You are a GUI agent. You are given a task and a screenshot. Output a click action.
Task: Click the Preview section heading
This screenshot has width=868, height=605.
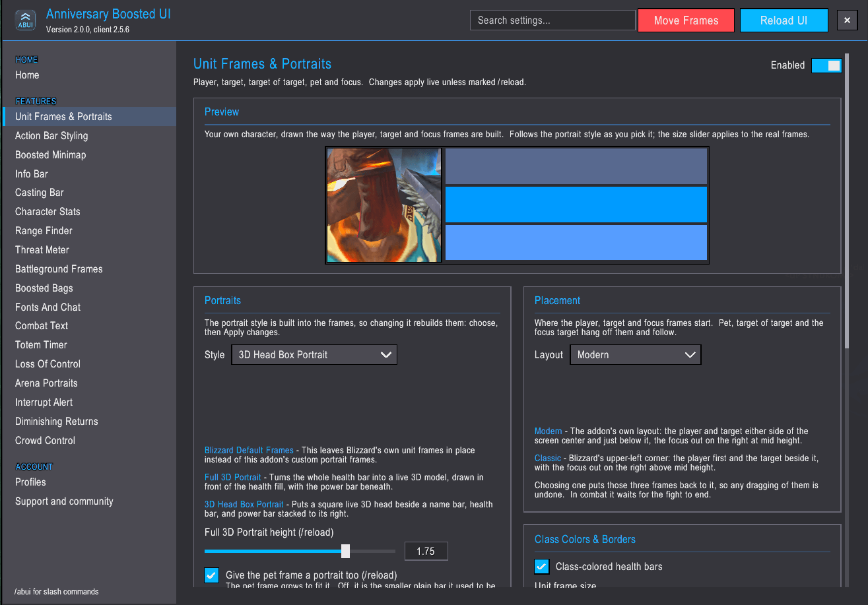[x=222, y=112]
